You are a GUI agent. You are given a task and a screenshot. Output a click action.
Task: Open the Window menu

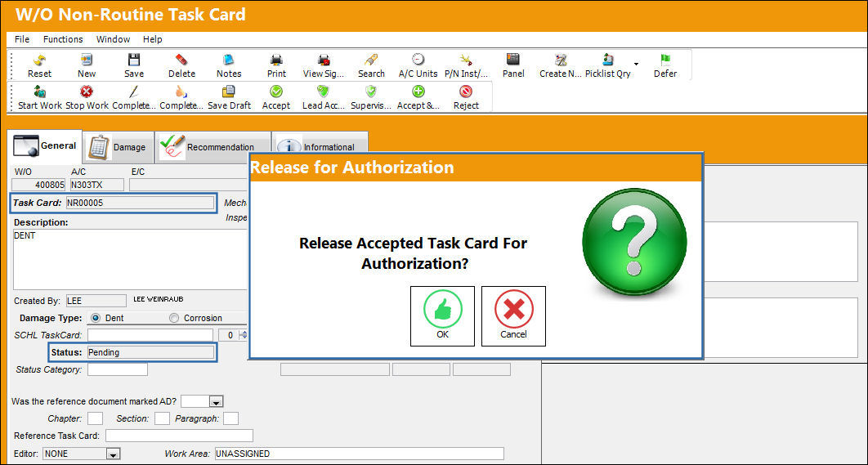pyautogui.click(x=113, y=39)
